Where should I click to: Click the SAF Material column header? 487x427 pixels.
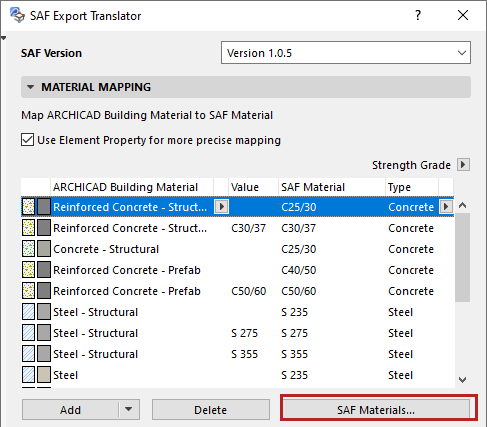[332, 187]
